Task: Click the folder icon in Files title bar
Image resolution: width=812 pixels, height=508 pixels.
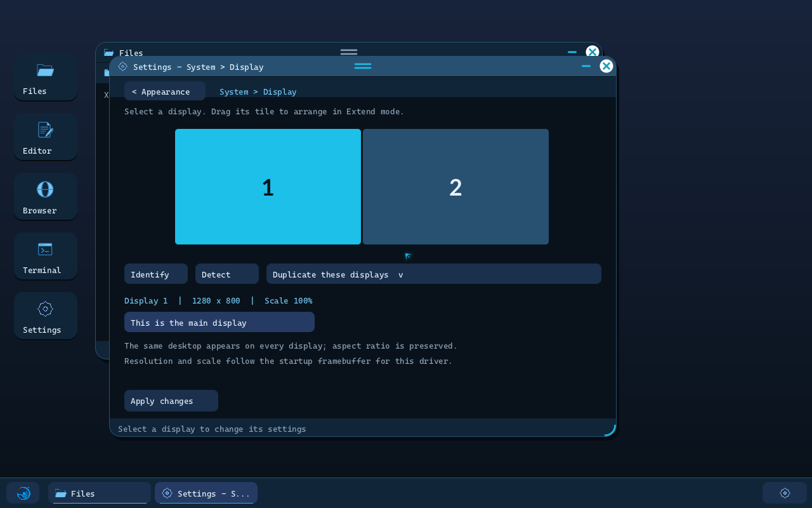Action: [108, 53]
